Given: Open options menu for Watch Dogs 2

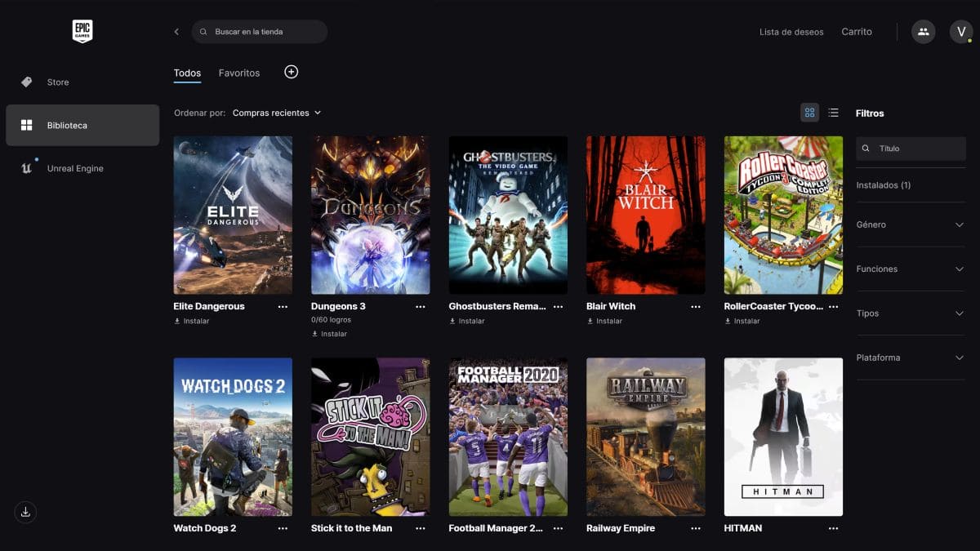Looking at the screenshot, I should coord(283,529).
